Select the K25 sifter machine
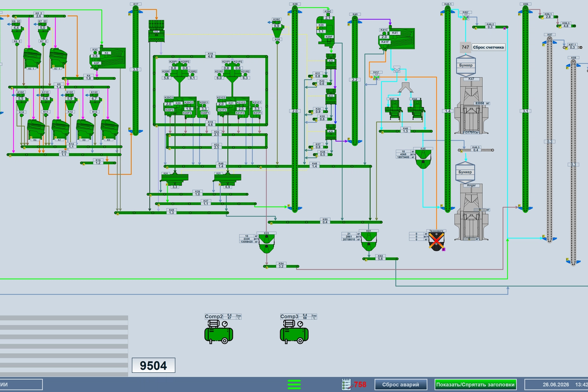The image size is (588, 392). (x=227, y=178)
